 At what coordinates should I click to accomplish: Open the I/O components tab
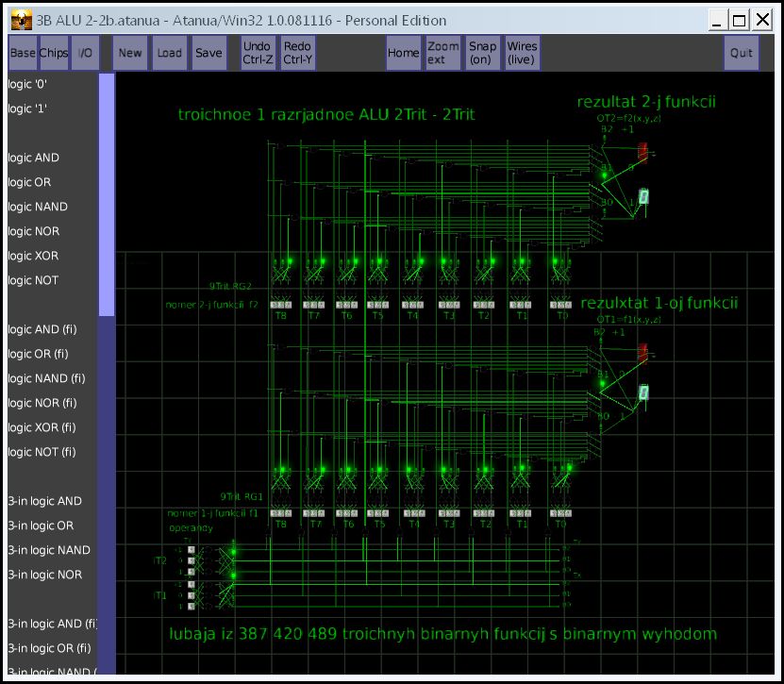point(85,53)
